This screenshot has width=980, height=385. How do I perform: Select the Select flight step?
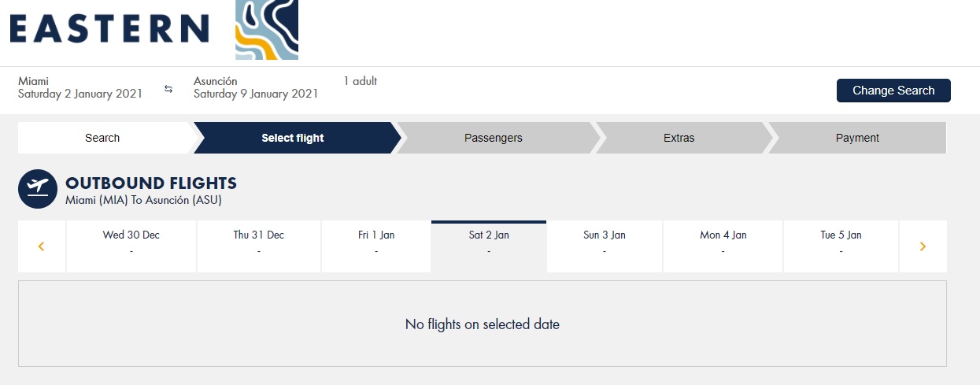293,138
